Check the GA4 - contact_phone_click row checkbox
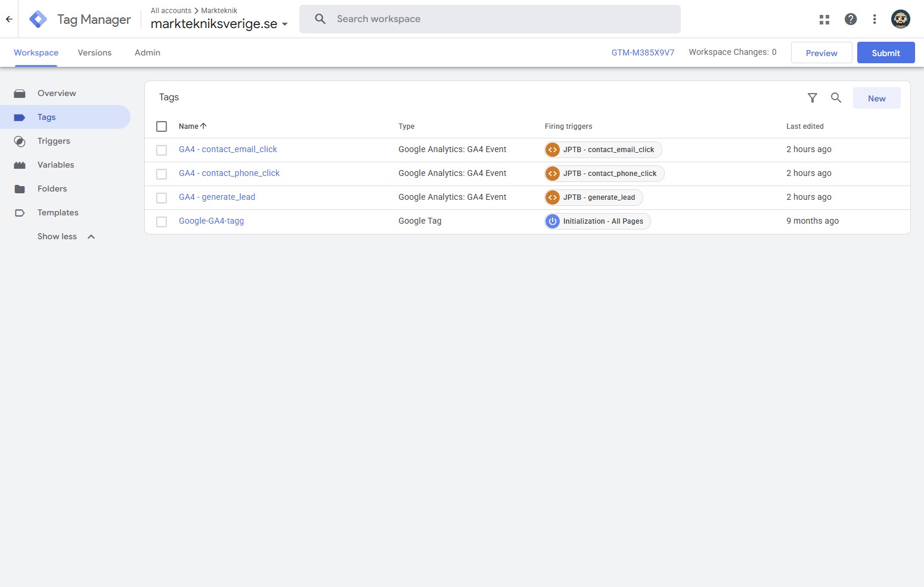Image resolution: width=924 pixels, height=587 pixels. 162,174
